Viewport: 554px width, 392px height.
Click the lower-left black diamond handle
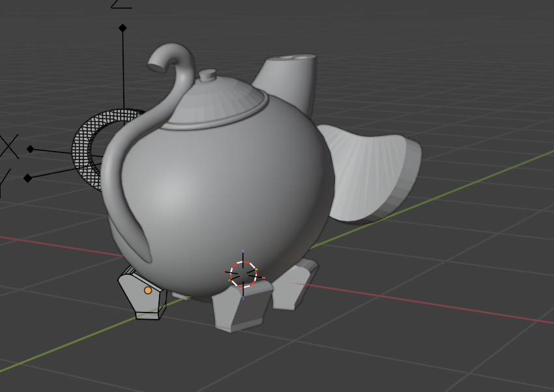point(27,178)
